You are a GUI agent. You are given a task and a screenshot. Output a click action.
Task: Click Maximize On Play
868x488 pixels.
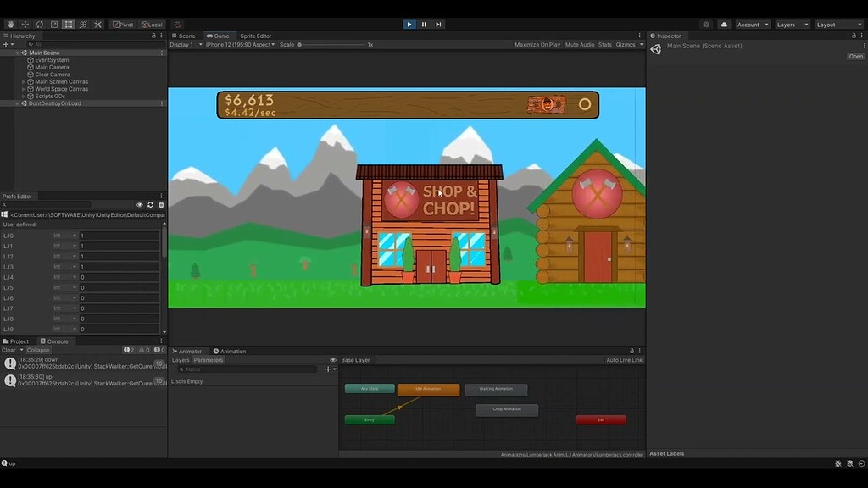tap(538, 44)
